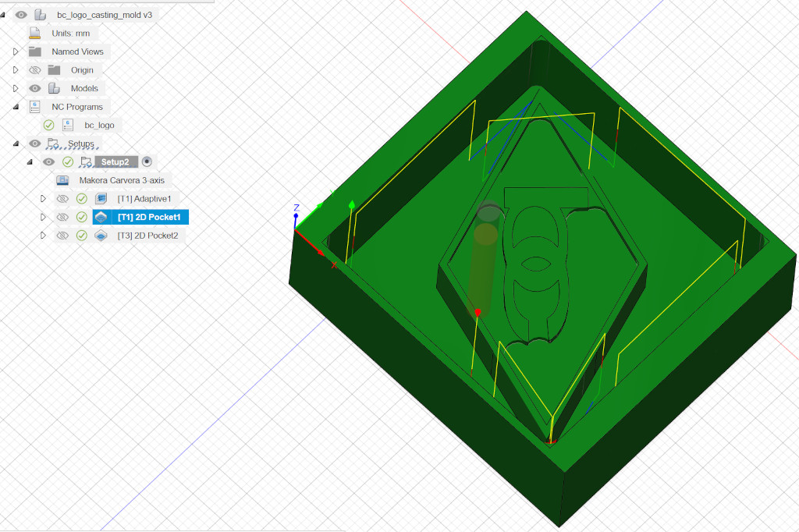Hide Setup2 with its eye icon
Viewport: 799px width, 532px height.
[x=48, y=161]
